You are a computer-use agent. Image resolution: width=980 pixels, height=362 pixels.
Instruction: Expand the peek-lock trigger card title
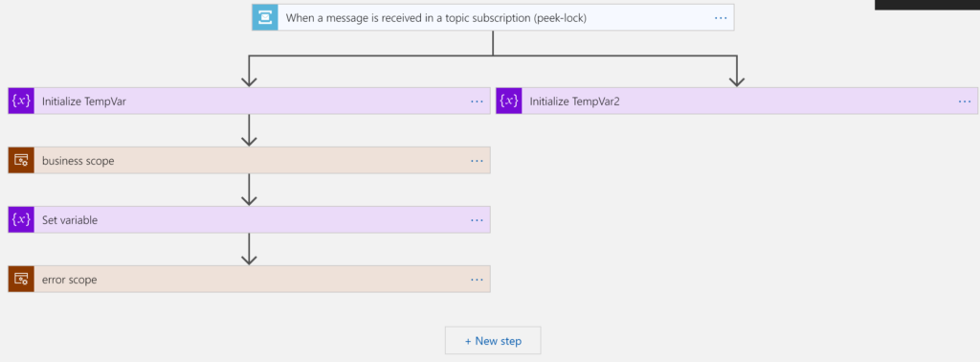point(436,18)
